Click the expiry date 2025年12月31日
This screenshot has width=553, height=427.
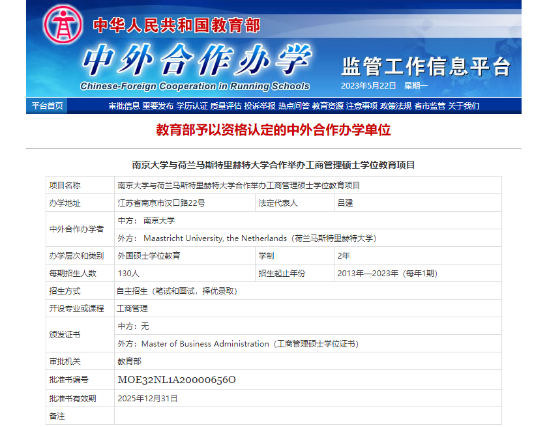(147, 398)
